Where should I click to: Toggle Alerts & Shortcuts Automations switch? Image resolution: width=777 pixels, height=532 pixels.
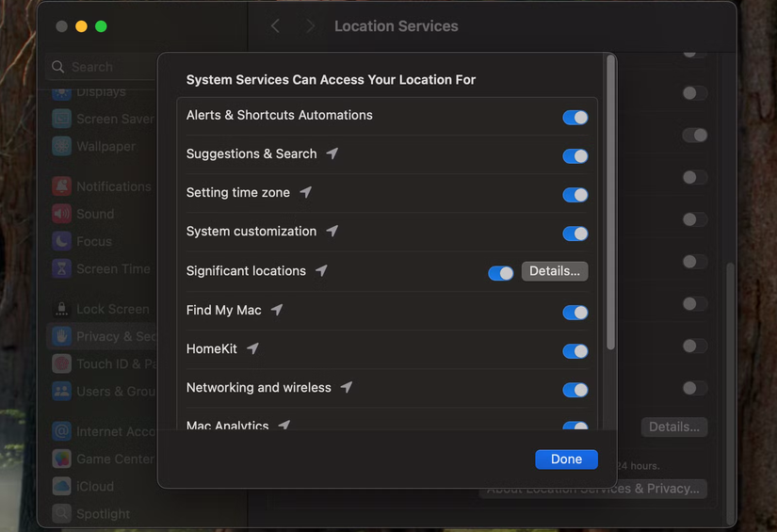click(575, 118)
